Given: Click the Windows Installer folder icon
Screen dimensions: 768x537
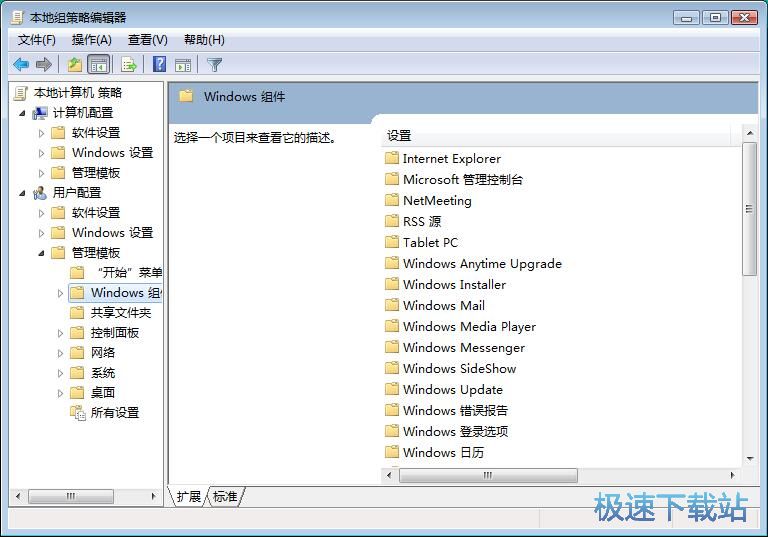Looking at the screenshot, I should 391,284.
